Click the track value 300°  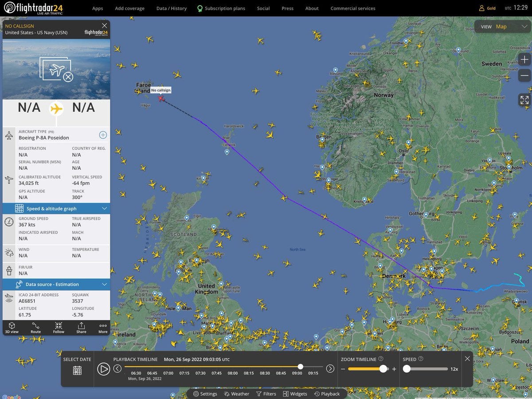tap(77, 197)
